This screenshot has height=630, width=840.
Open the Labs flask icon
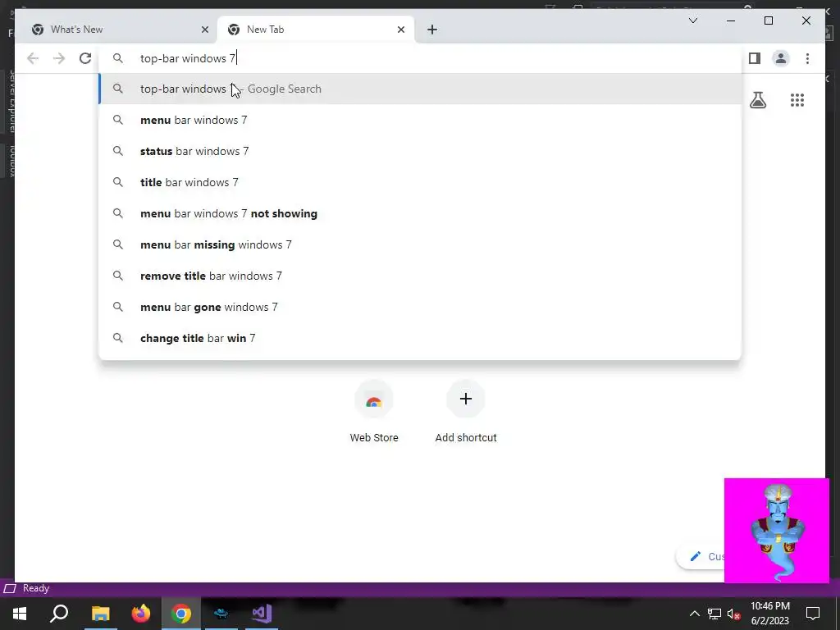coord(757,100)
